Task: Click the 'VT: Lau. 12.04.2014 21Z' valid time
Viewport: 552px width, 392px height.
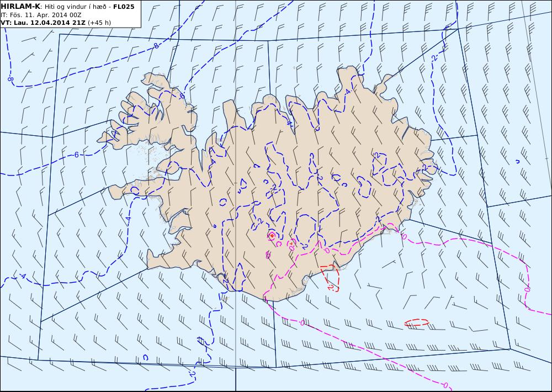Action: pyautogui.click(x=43, y=23)
